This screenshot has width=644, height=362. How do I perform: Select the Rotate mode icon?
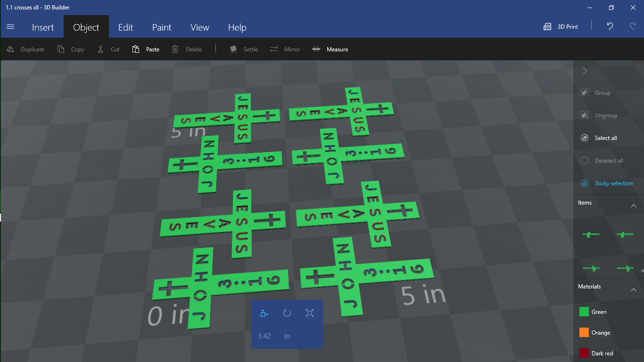[287, 313]
